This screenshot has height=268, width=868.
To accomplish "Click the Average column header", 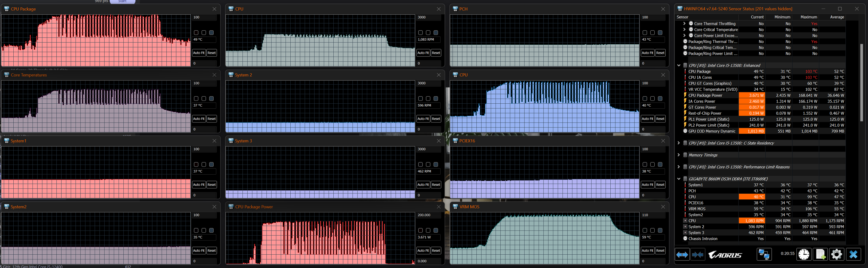I will (x=832, y=17).
